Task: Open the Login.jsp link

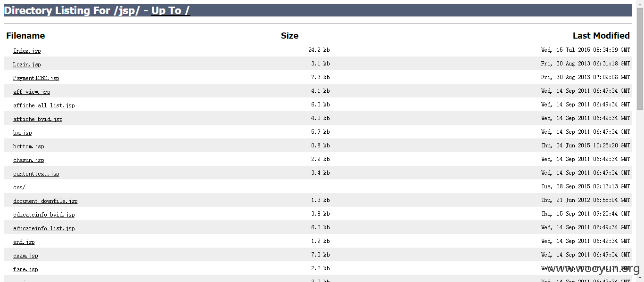Action: (27, 64)
